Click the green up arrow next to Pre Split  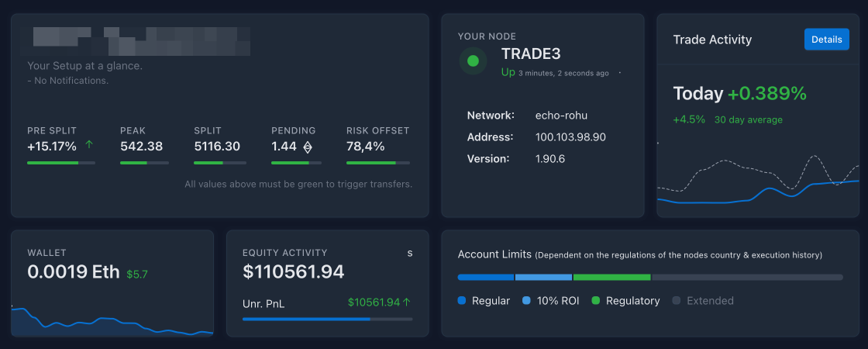point(89,145)
